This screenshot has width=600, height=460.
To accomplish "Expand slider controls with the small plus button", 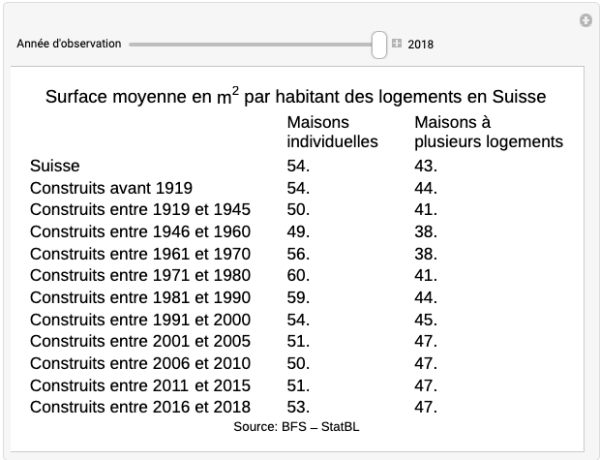I will (x=397, y=44).
